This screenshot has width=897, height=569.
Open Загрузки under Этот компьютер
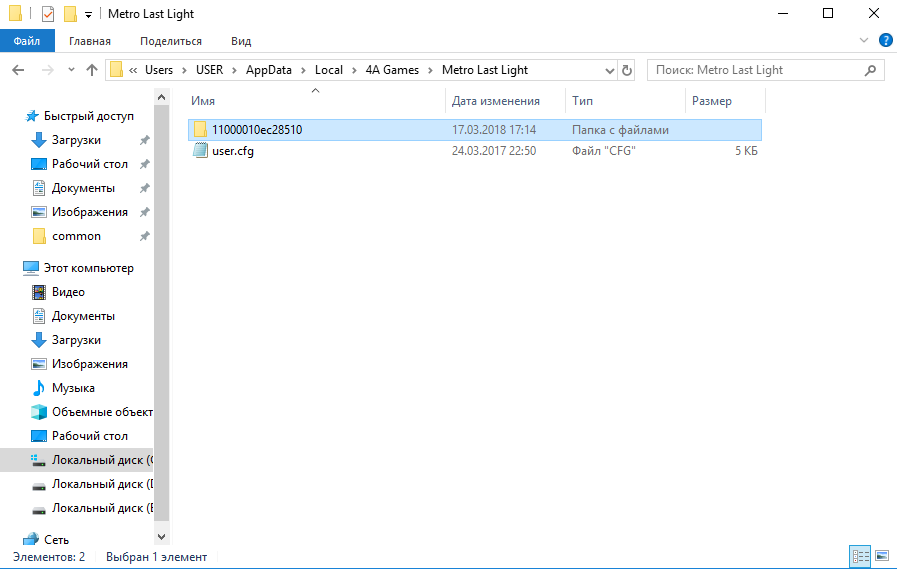click(x=76, y=340)
